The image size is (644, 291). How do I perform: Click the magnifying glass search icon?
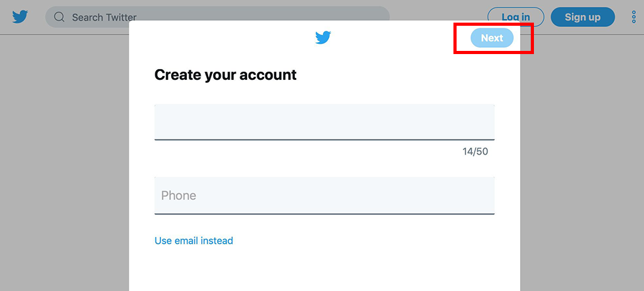[x=60, y=17]
